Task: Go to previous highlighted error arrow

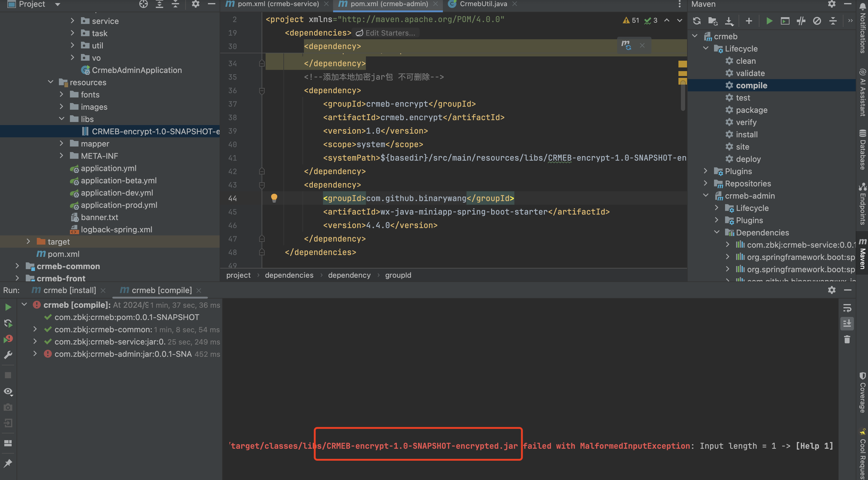Action: 666,20
